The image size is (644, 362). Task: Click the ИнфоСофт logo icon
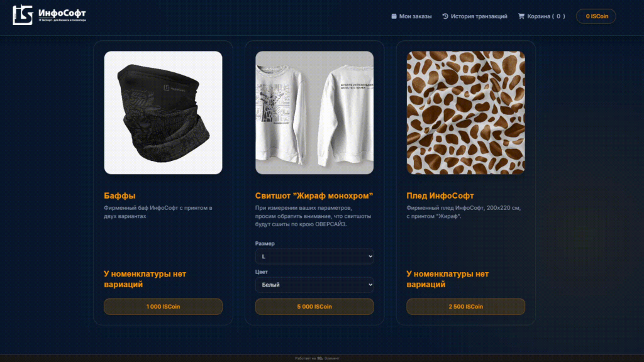click(23, 15)
